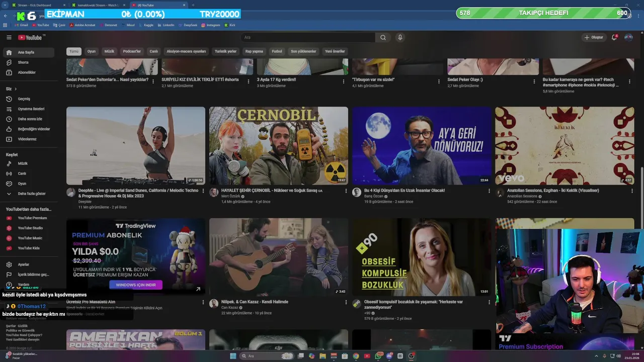Open Mert Öztürk channel link
This screenshot has width=644, height=362.
tap(231, 196)
